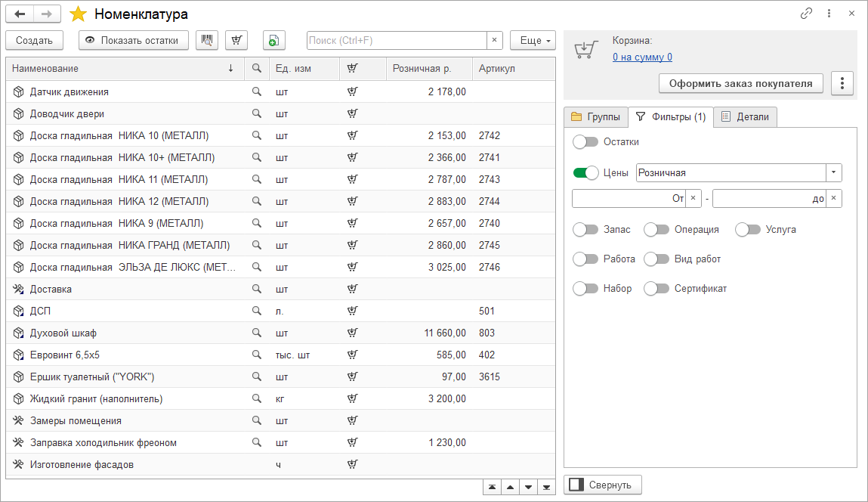
Task: Click the green add-document toolbar icon
Action: pyautogui.click(x=273, y=41)
